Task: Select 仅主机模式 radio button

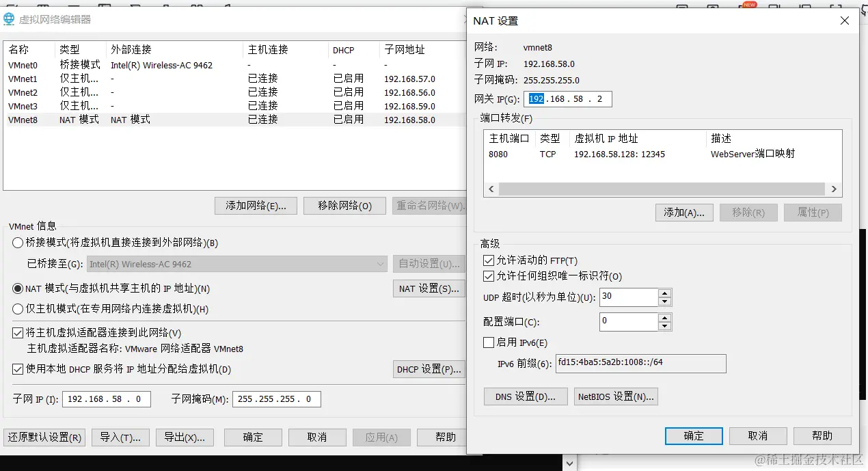Action: pos(18,309)
